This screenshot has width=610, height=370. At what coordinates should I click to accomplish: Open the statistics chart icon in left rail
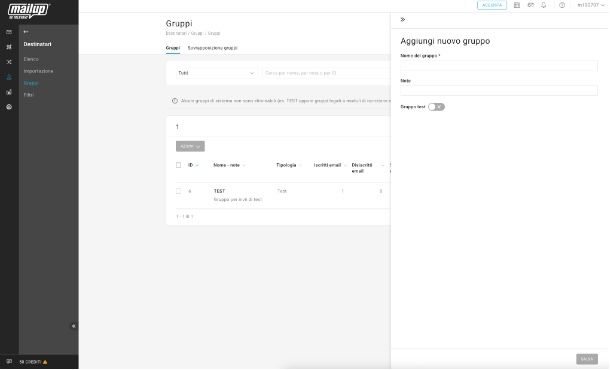(9, 92)
